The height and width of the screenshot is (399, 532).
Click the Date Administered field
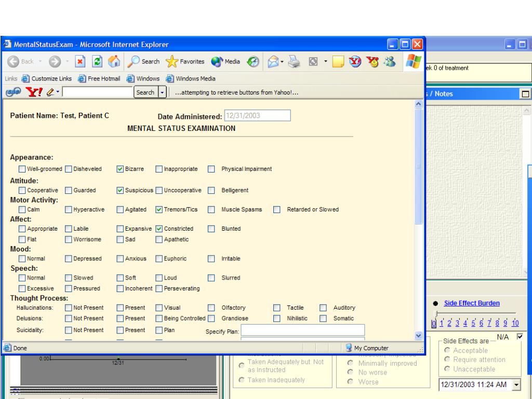pos(258,115)
